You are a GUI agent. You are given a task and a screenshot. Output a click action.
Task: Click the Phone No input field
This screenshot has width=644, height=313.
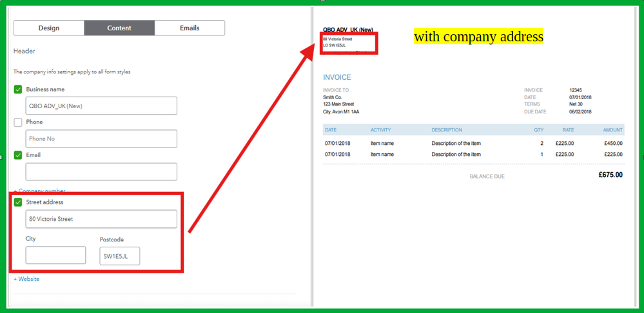pyautogui.click(x=101, y=138)
